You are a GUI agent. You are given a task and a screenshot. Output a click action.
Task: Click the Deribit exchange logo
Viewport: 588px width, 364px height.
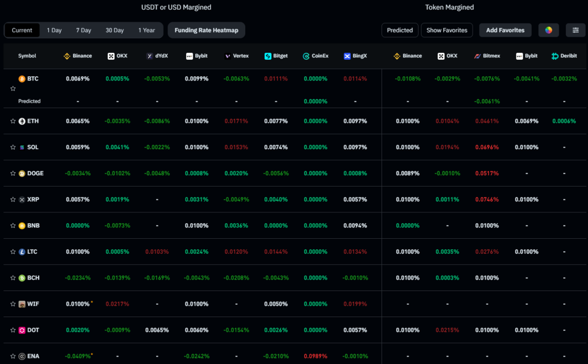pos(555,56)
